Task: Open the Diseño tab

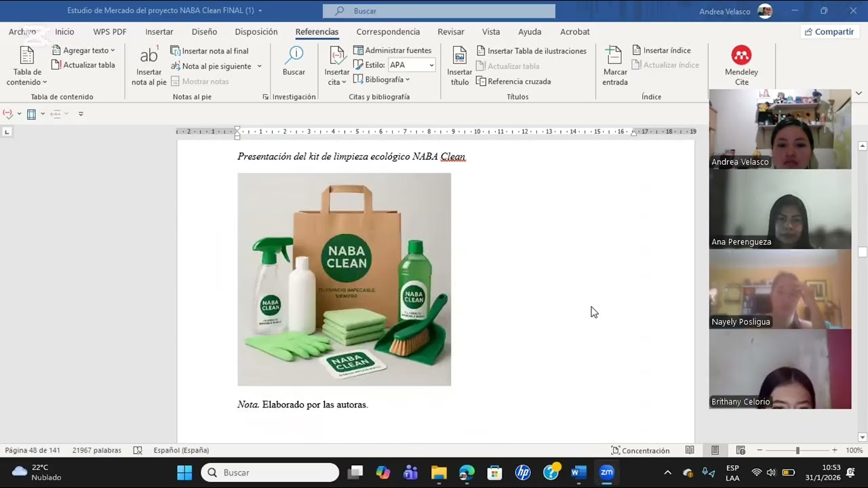Action: point(204,32)
